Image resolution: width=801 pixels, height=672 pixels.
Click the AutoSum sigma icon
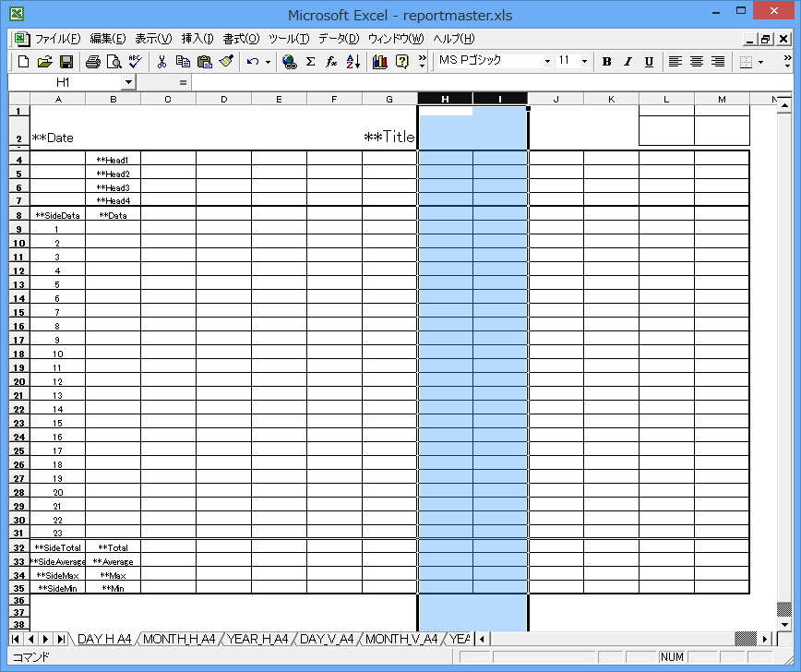310,62
